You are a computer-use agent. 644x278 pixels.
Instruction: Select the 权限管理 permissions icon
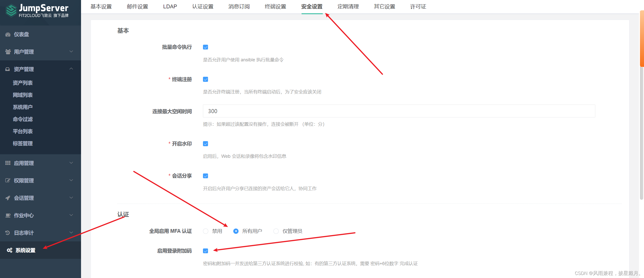[x=8, y=180]
